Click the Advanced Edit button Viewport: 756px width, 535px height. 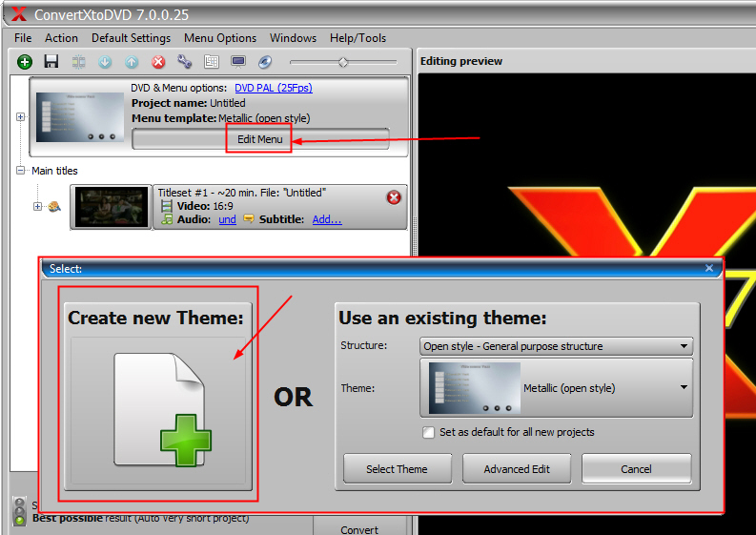[x=517, y=469]
